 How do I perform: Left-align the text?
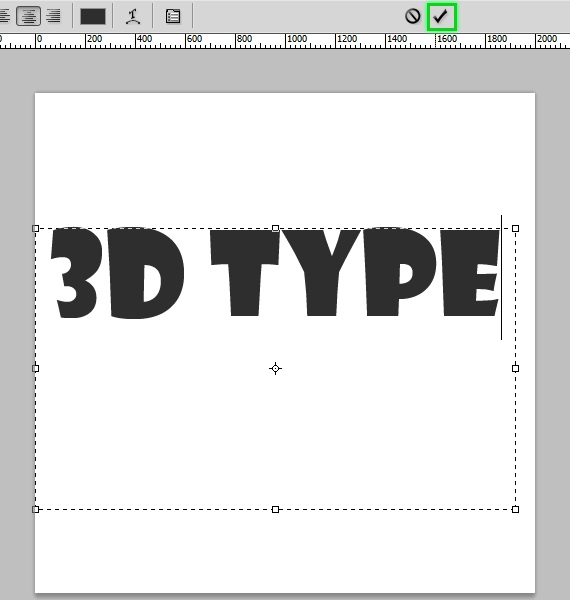pos(5,16)
